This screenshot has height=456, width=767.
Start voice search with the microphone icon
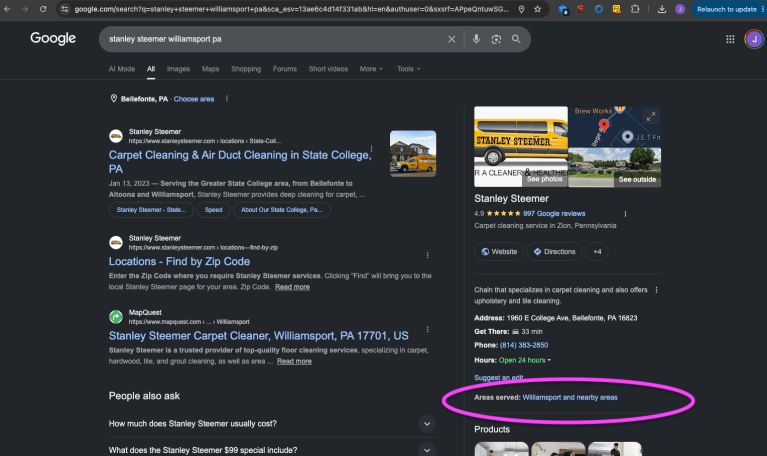point(476,39)
